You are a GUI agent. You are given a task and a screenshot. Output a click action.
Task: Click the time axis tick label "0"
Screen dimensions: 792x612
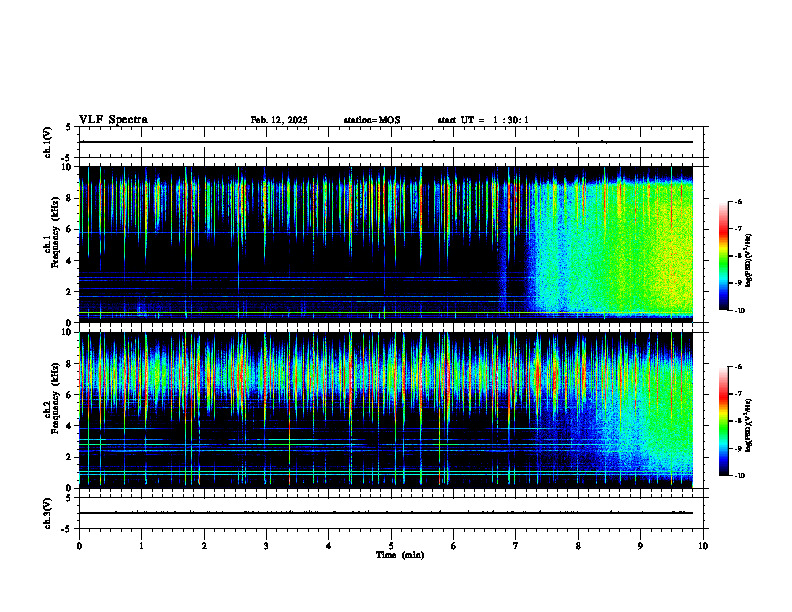point(79,546)
